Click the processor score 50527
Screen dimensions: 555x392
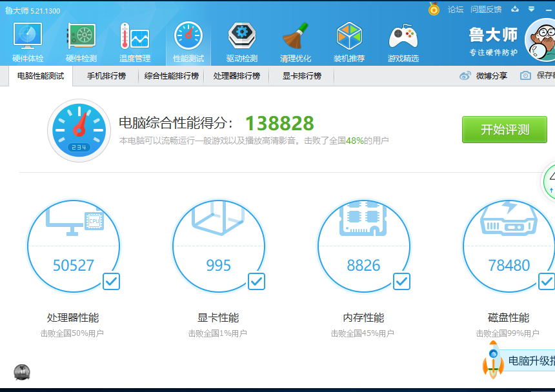74,266
